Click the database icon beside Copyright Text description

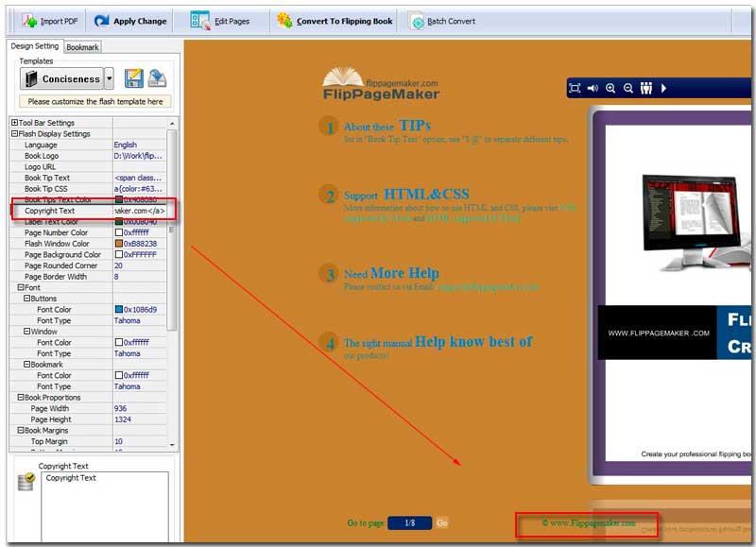point(26,482)
